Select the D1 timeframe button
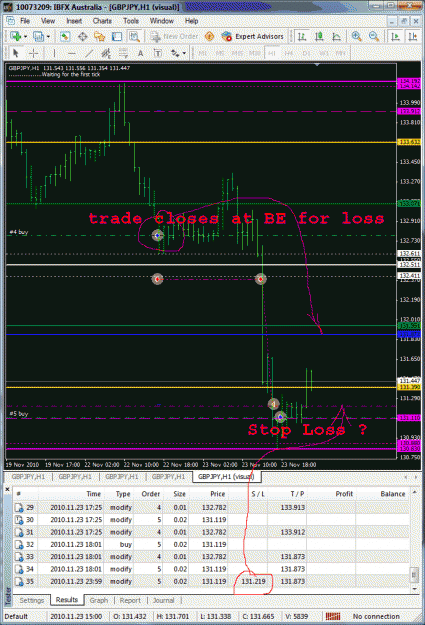The image size is (425, 625). (x=306, y=53)
